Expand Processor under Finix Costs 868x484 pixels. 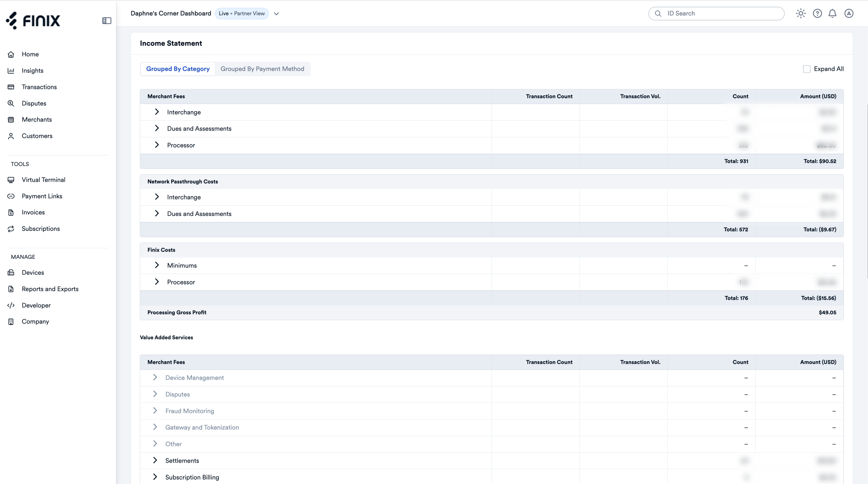tap(157, 282)
